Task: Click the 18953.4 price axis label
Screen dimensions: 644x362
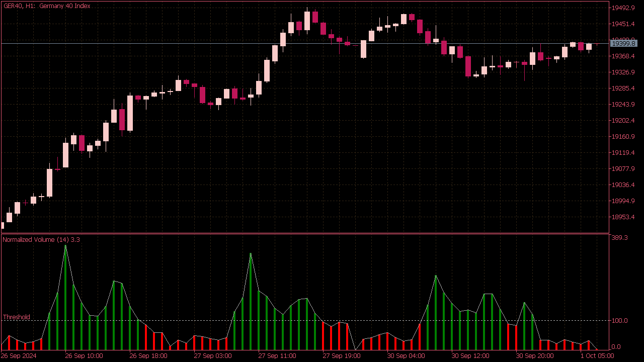Action: (623, 217)
